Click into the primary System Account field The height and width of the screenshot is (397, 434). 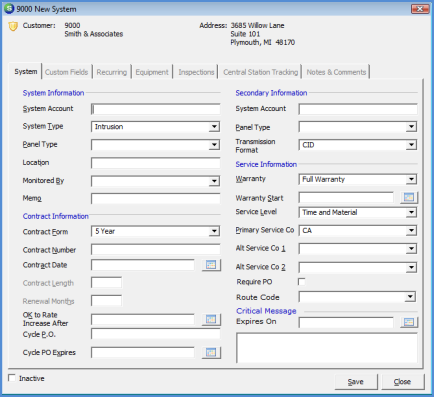pyautogui.click(x=156, y=109)
